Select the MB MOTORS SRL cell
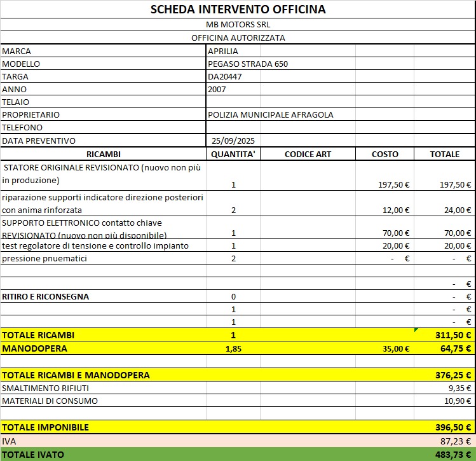The width and height of the screenshot is (476, 461). click(238, 24)
